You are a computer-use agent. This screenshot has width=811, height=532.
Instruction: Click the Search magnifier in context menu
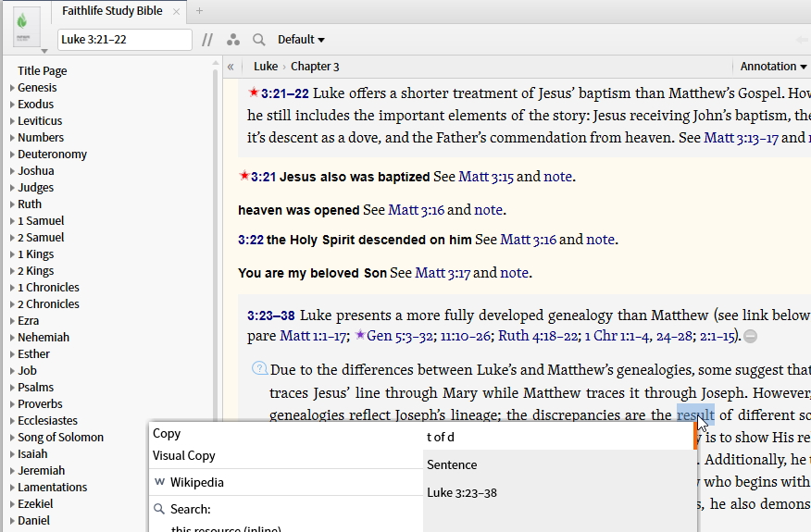(x=159, y=509)
